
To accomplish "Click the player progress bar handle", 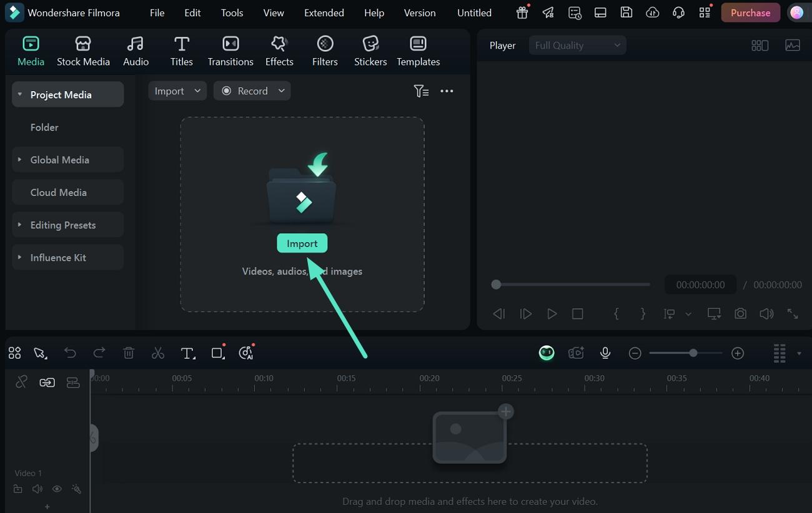I will (x=496, y=285).
